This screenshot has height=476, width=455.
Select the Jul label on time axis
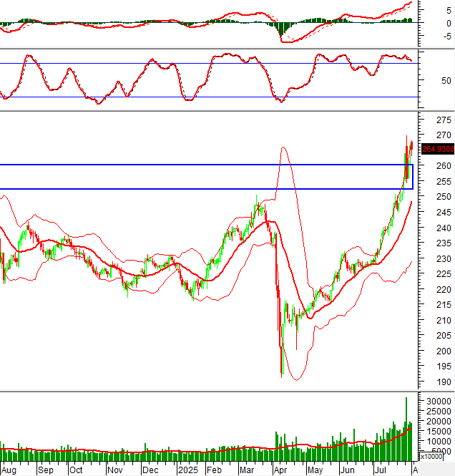point(381,470)
